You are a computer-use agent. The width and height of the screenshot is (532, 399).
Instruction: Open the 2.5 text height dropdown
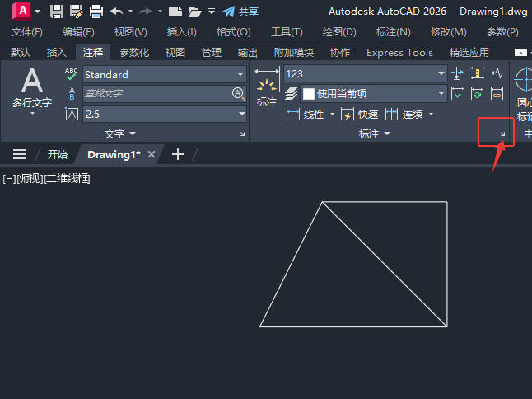pos(165,114)
